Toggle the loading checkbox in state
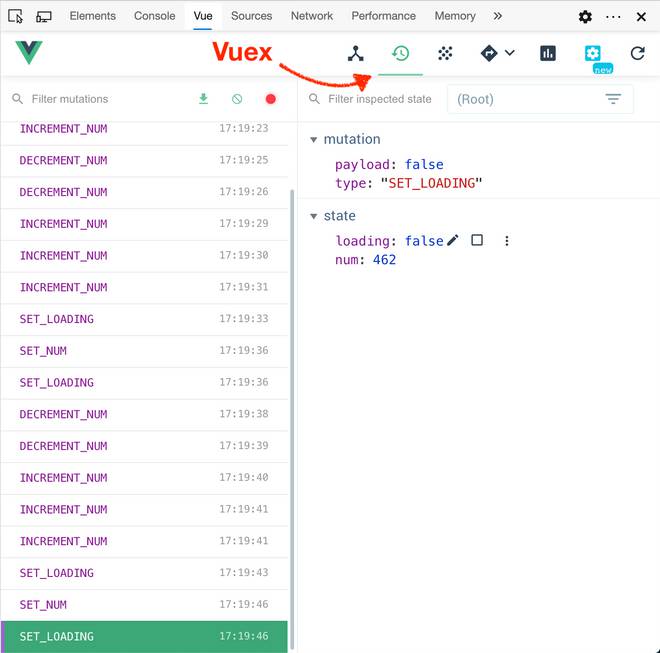The image size is (660, 653). pyautogui.click(x=477, y=241)
